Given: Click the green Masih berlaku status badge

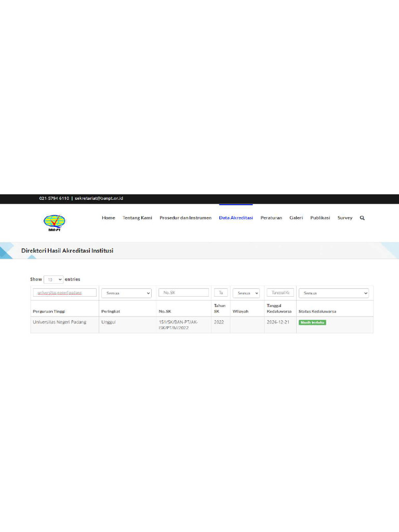Looking at the screenshot, I should (x=312, y=323).
